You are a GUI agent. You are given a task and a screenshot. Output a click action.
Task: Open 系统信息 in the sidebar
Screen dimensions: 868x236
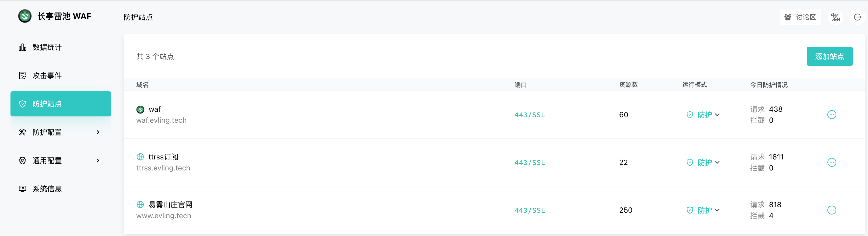[47, 189]
